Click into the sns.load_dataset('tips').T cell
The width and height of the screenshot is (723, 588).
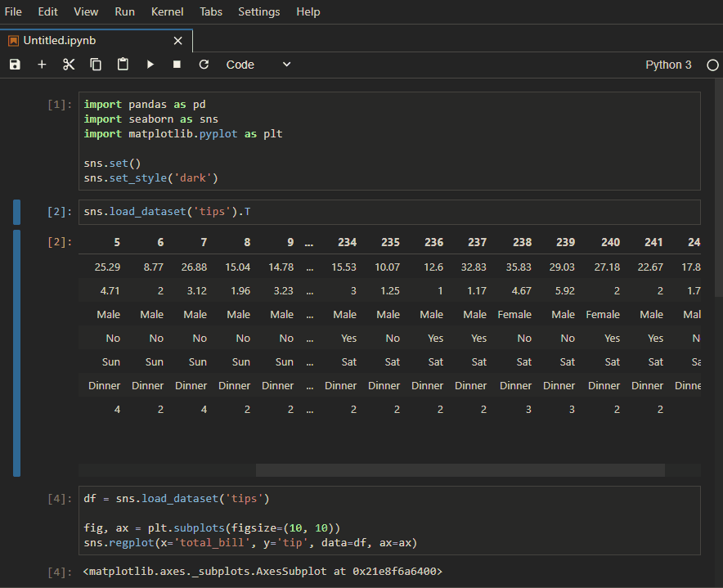(x=389, y=212)
